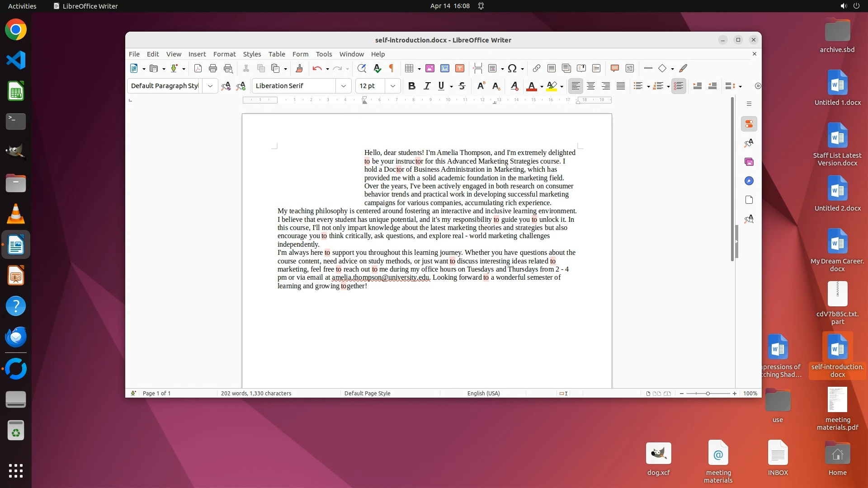
Task: Open Paragraph Style dropdown arrow
Action: 210,86
